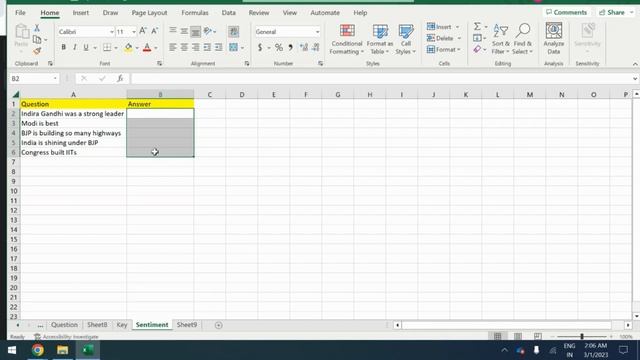Open Find & Select menu
The image size is (640, 360).
click(523, 39)
